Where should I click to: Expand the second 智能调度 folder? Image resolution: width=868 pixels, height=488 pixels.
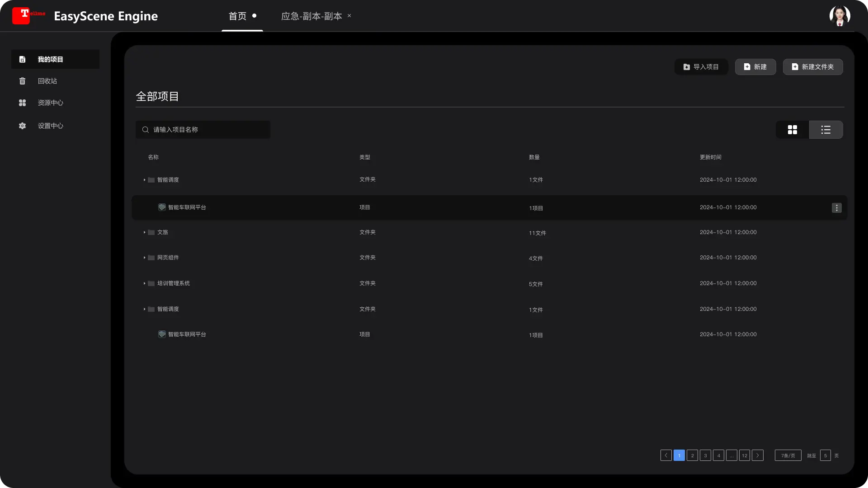(x=144, y=309)
